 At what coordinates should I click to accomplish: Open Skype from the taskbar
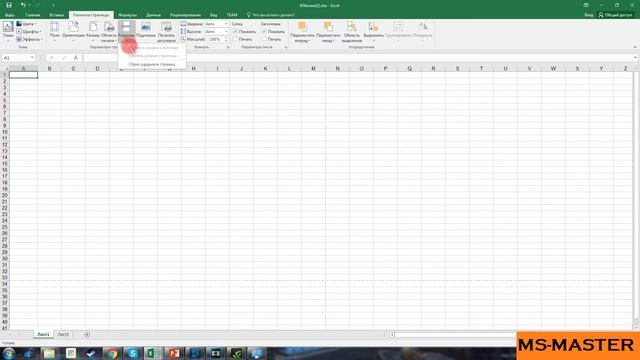(132, 353)
